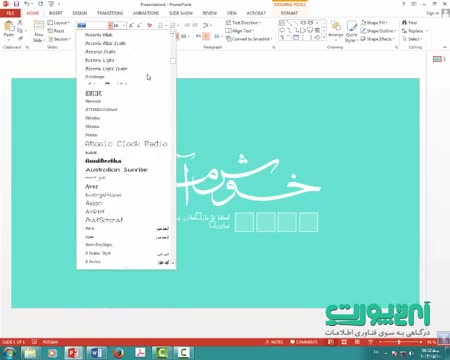Click the zoom slider in status bar
This screenshot has width=450, height=360.
[x=399, y=342]
